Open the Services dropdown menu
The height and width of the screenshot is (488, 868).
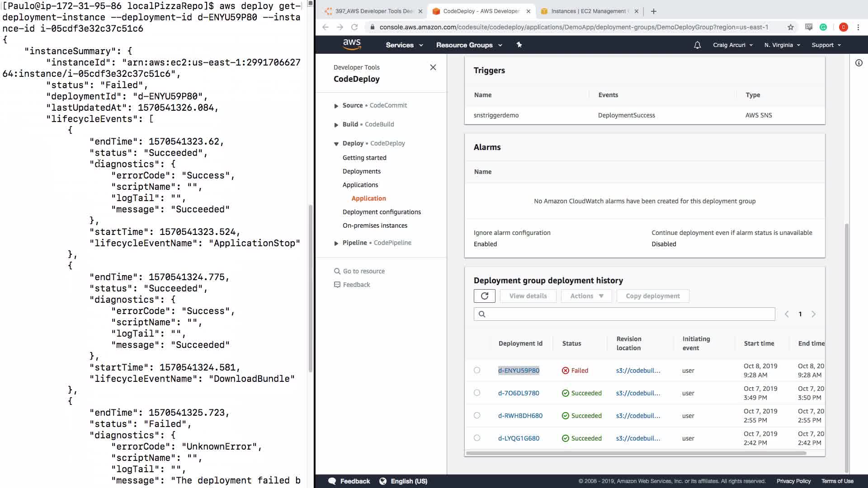[404, 45]
